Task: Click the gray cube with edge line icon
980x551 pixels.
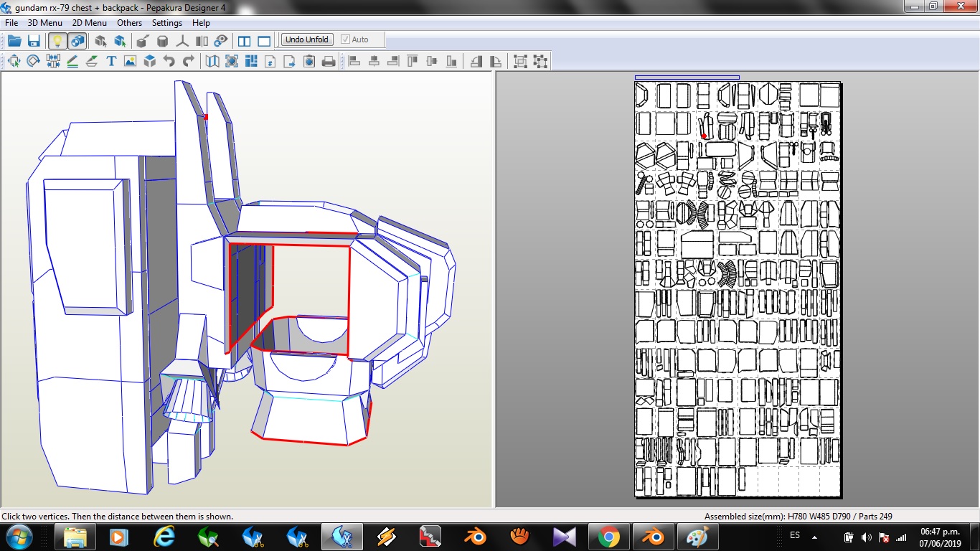Action: (x=143, y=40)
